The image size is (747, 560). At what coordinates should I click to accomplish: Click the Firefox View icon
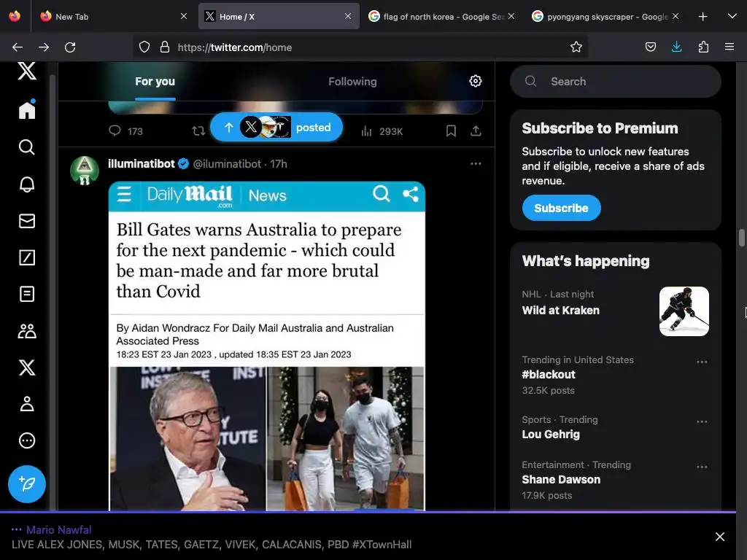(x=15, y=16)
